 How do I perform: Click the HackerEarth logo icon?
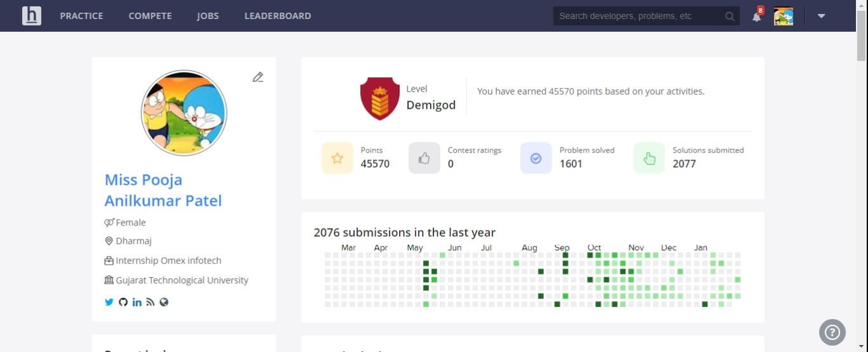pyautogui.click(x=31, y=16)
